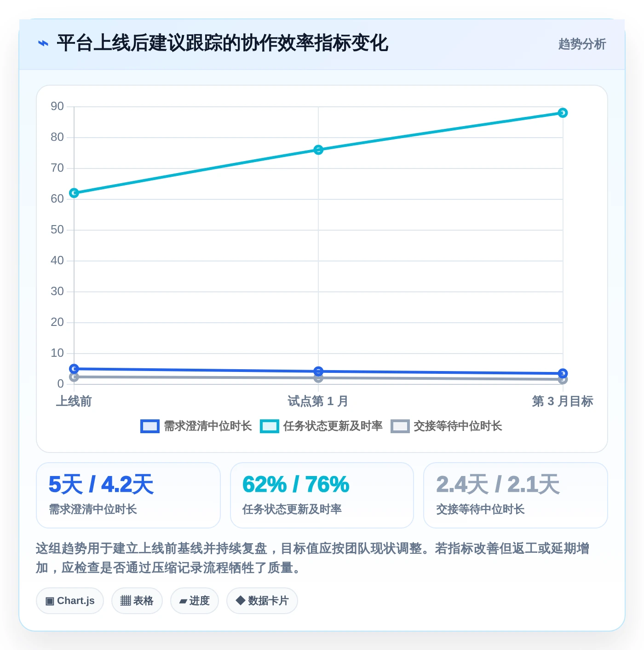The height and width of the screenshot is (650, 644).
Task: Click the 需求澄清中位时长 caption under 5天 / 4.2天
Action: [93, 509]
